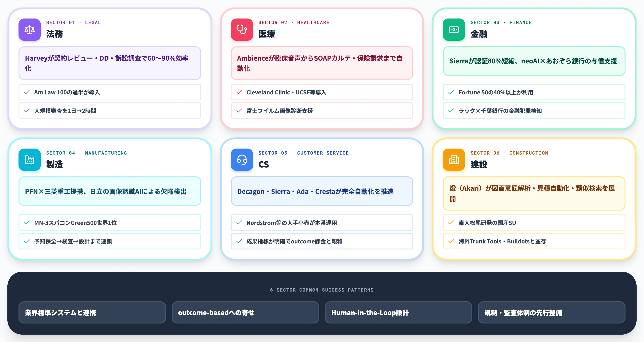644x342 pixels.
Task: Click the SECTOR 03 · FINANCE label
Action: click(x=501, y=22)
